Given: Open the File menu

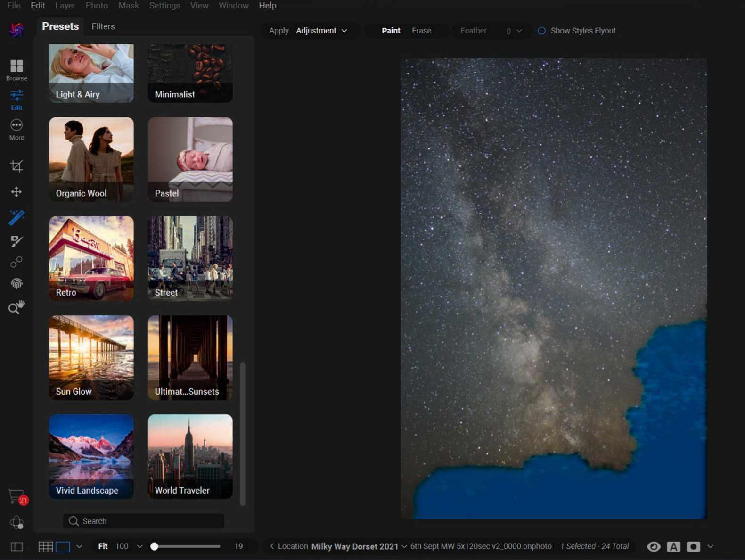Looking at the screenshot, I should click(x=14, y=6).
